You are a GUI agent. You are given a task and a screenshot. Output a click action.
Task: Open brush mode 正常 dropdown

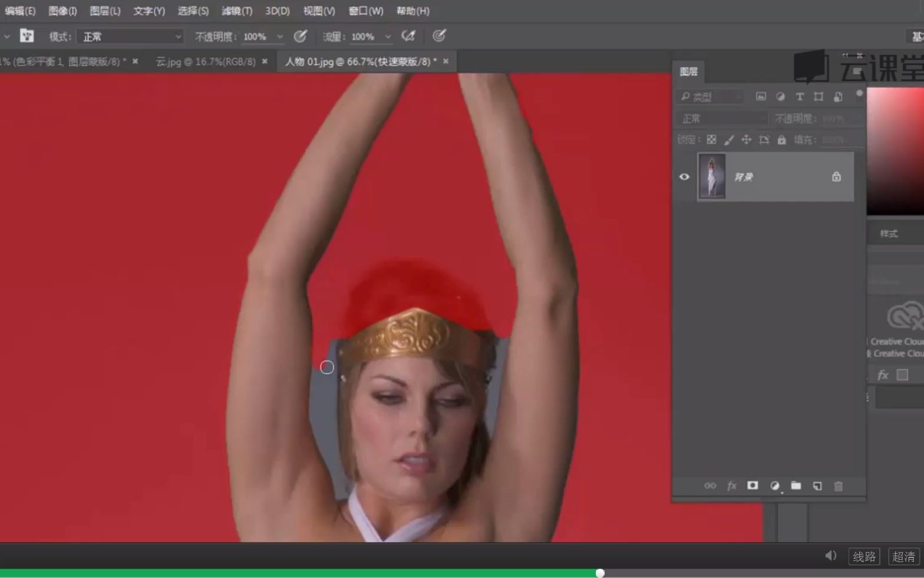point(131,37)
